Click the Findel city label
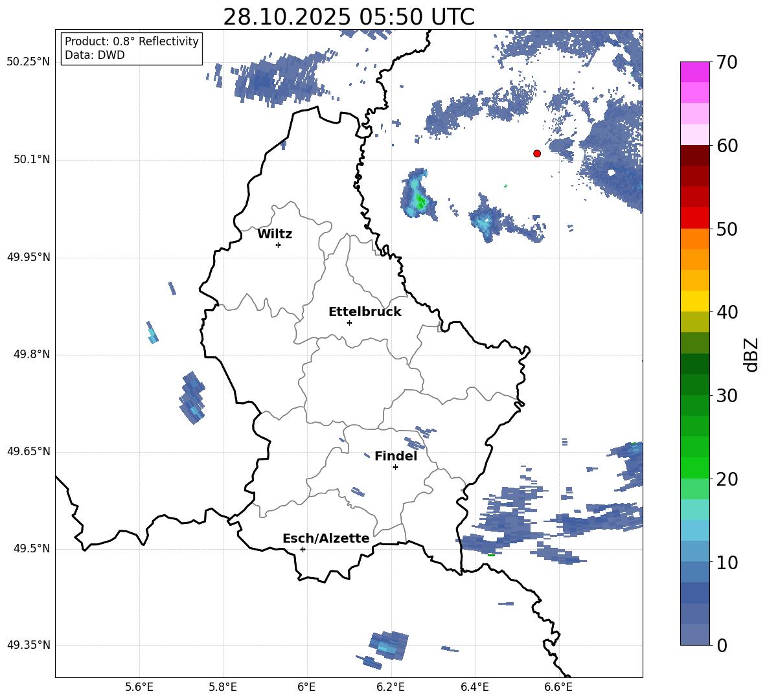Viewport: 767px width, 700px height. (396, 456)
